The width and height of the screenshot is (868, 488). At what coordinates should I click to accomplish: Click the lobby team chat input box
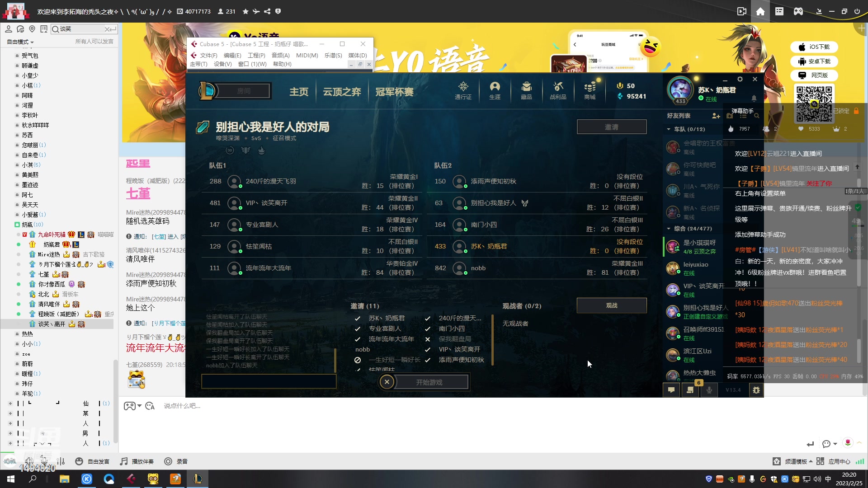pyautogui.click(x=269, y=382)
